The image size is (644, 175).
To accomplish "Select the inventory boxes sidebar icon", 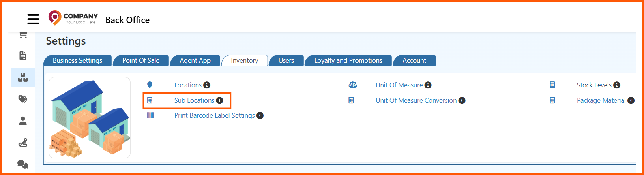I will pyautogui.click(x=23, y=77).
